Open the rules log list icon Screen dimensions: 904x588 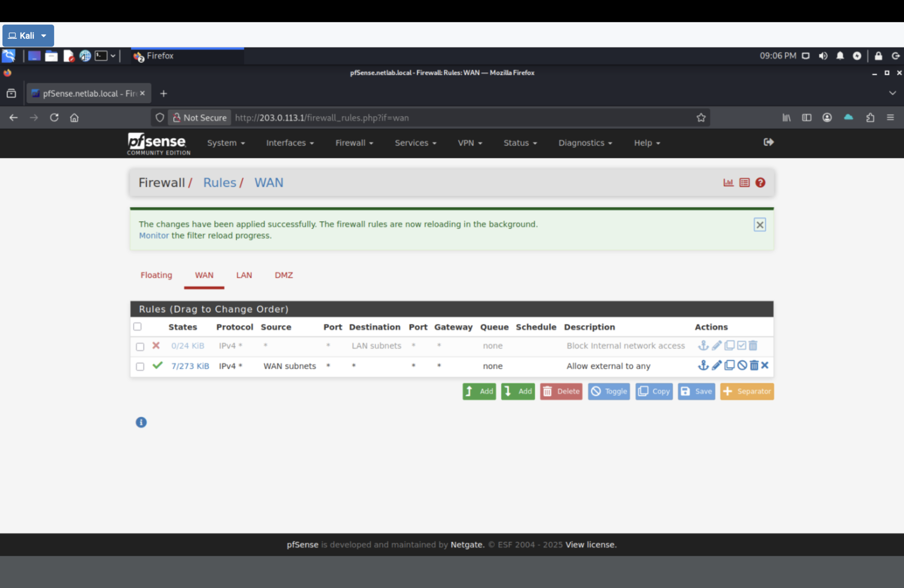(x=744, y=183)
